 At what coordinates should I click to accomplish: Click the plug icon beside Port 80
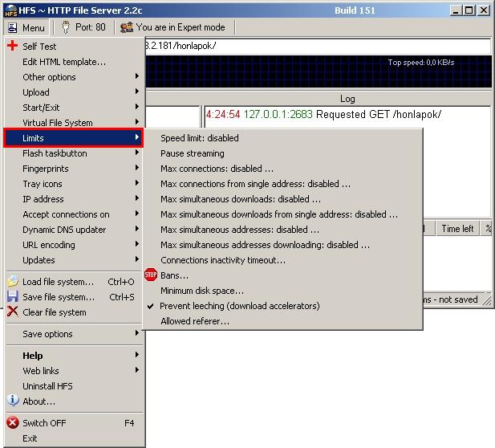pos(66,27)
